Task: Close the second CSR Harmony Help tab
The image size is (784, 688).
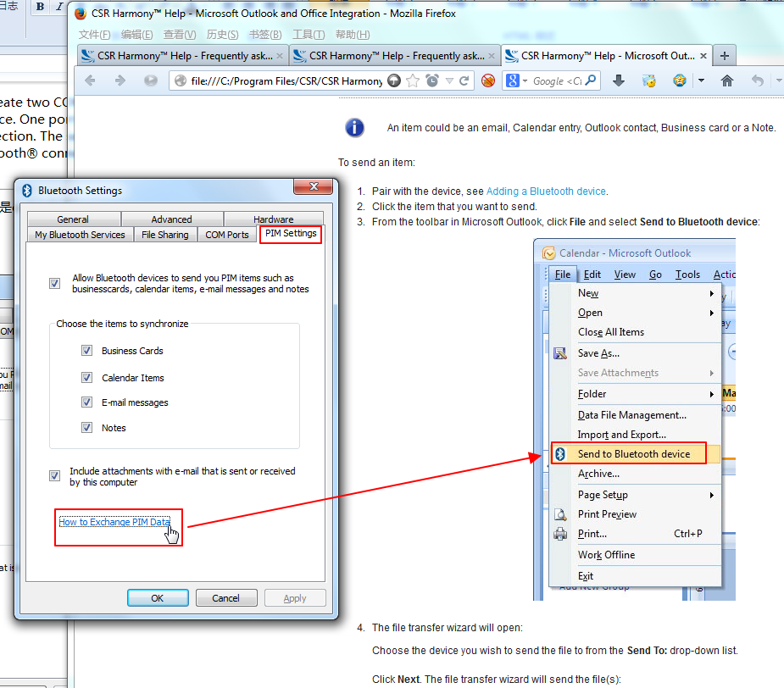Action: pos(492,56)
